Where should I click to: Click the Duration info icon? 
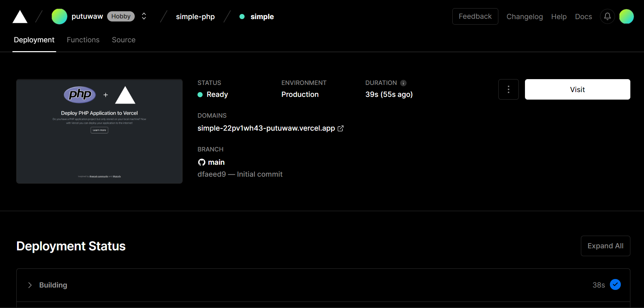click(403, 83)
